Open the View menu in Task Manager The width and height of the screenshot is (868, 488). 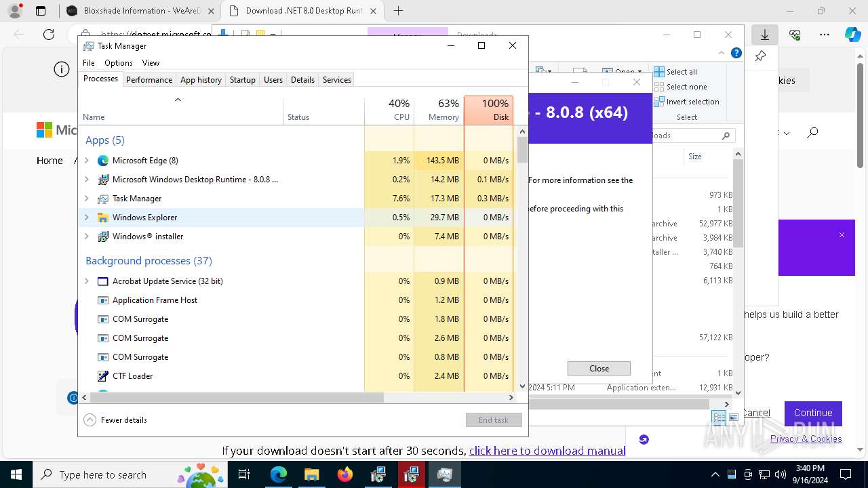tap(151, 63)
